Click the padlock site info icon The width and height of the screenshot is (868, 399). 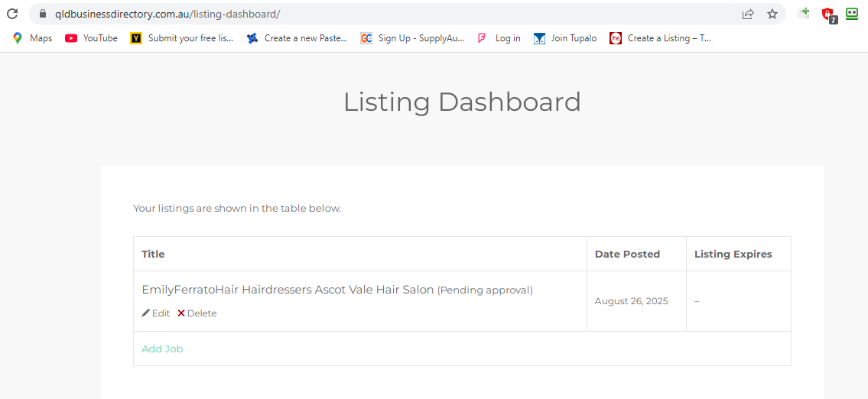tap(42, 14)
